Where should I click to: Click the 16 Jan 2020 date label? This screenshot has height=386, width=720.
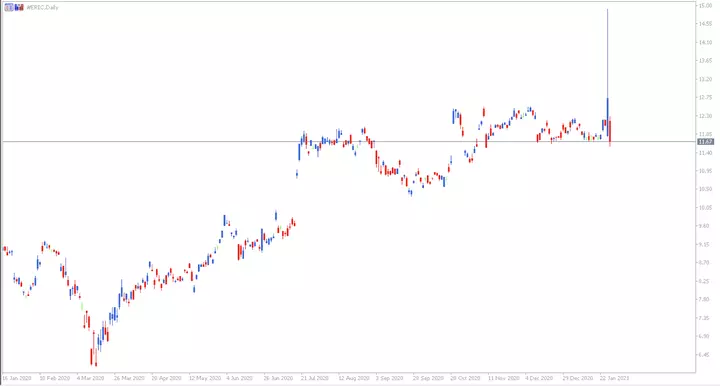pos(17,378)
